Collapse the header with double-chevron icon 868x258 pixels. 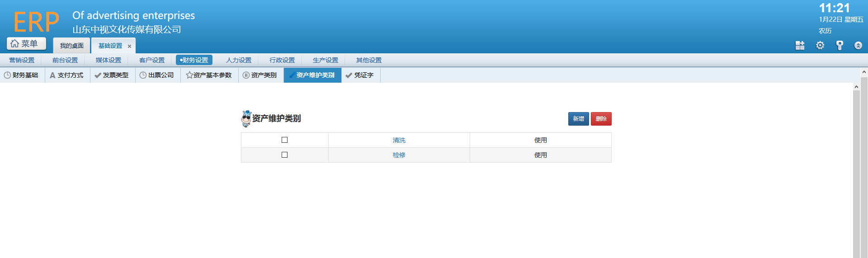pyautogui.click(x=858, y=45)
